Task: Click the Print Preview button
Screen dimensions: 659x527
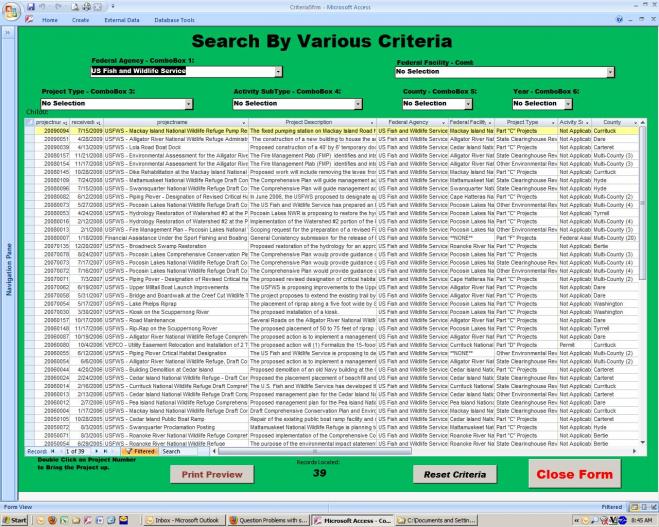Action: pos(212,474)
